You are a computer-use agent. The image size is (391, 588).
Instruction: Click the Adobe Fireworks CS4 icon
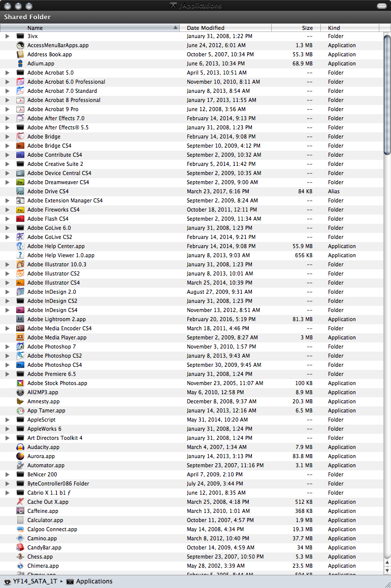[20, 210]
